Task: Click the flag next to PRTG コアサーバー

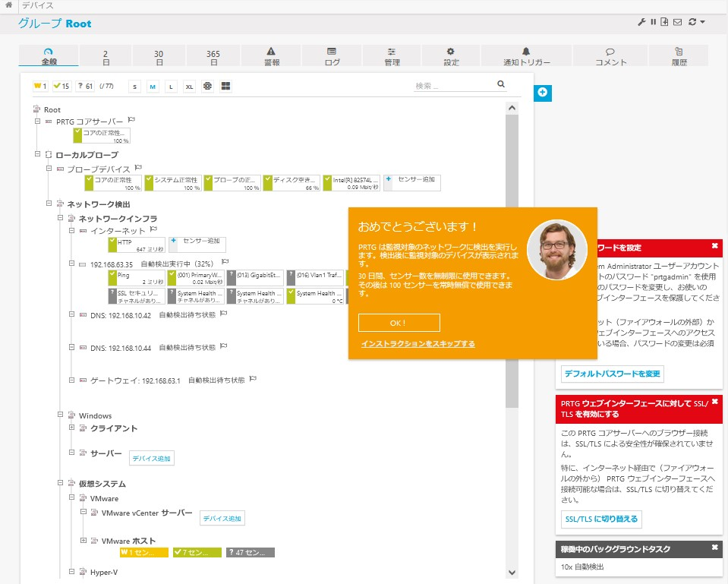Action: tap(131, 120)
